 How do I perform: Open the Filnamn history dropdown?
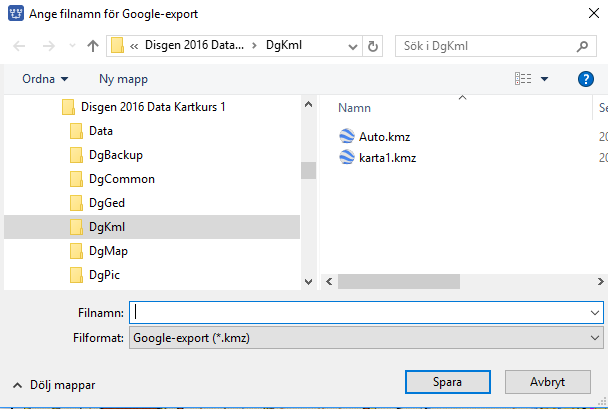point(595,312)
